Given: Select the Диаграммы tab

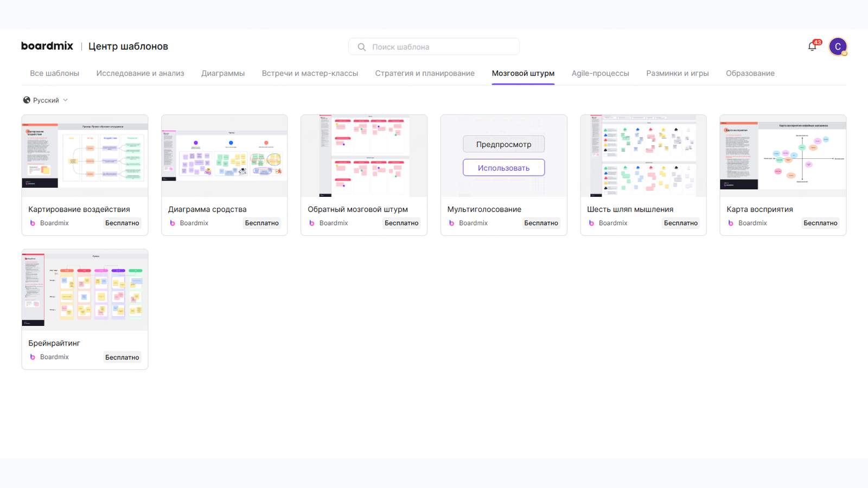Looking at the screenshot, I should [x=223, y=74].
